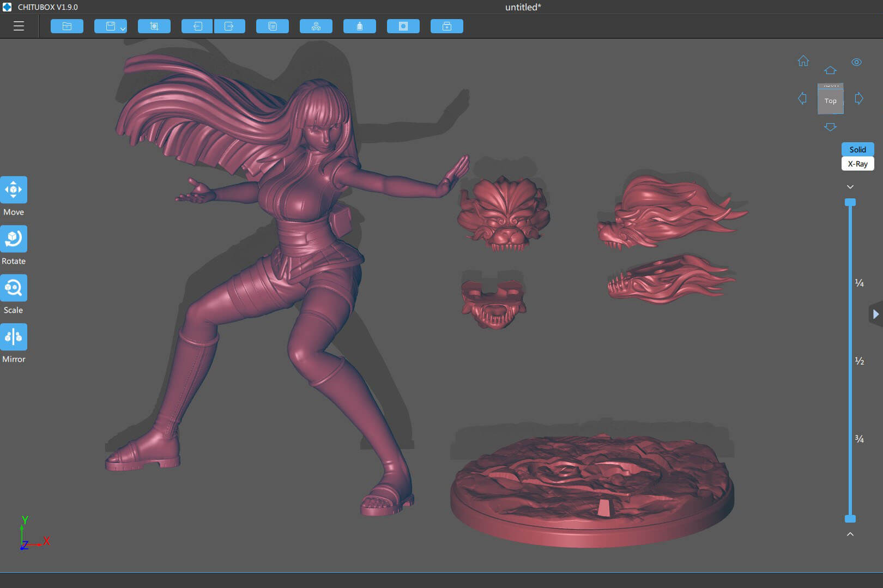Click the screenshot capture icon in toolbar
This screenshot has width=883, height=588.
154,26
